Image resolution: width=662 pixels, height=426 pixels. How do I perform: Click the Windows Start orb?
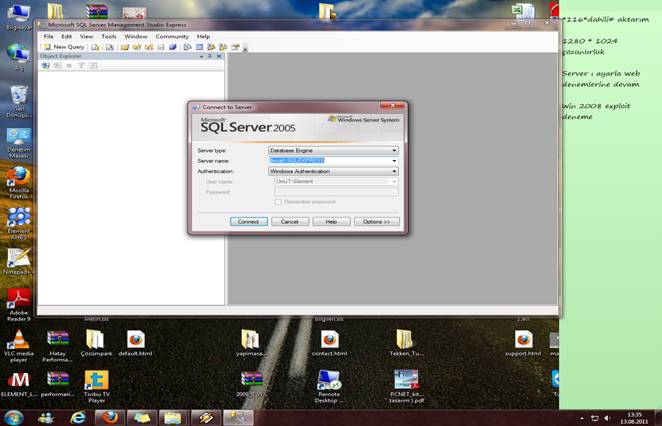pyautogui.click(x=14, y=418)
